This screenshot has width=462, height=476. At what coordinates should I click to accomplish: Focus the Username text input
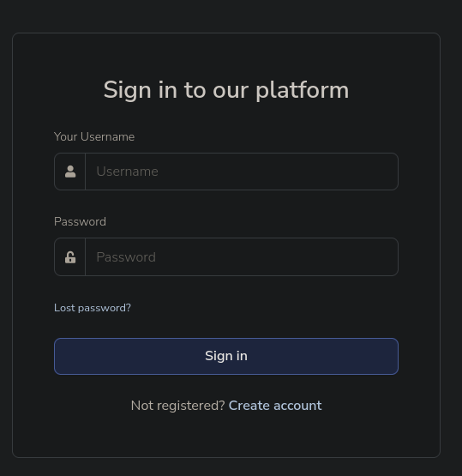(242, 172)
